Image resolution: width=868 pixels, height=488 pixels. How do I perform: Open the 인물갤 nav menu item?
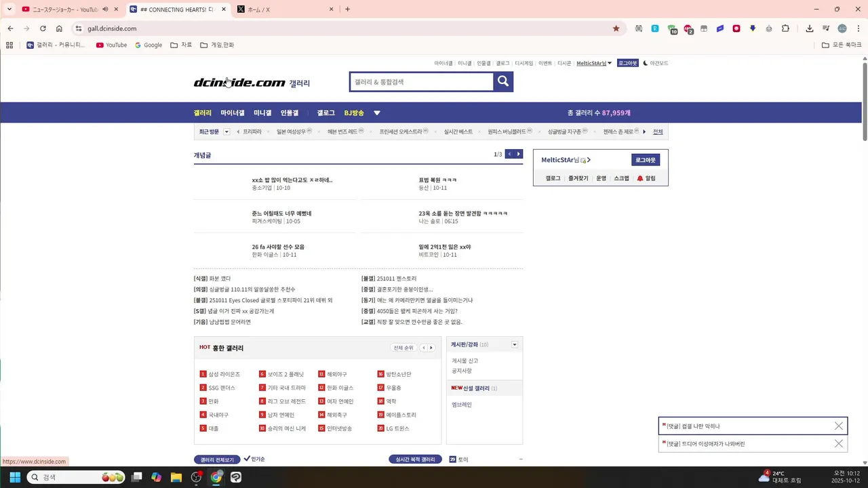[x=290, y=113]
